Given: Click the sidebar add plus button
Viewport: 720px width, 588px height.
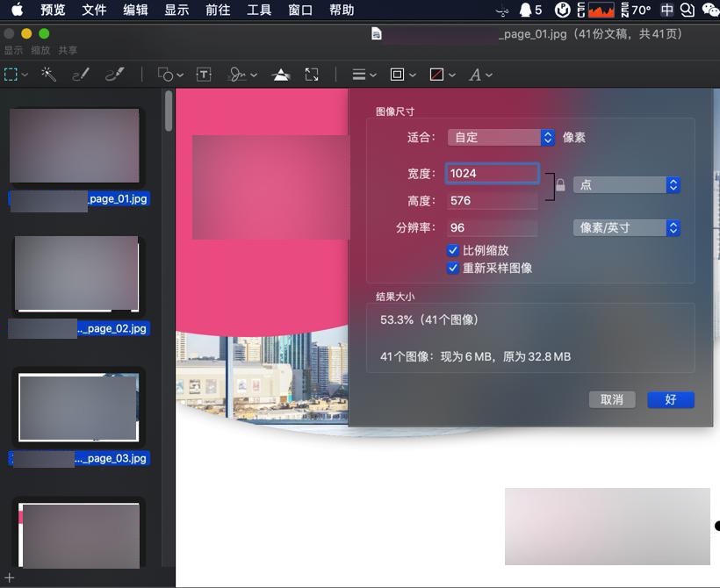Looking at the screenshot, I should coord(10,577).
